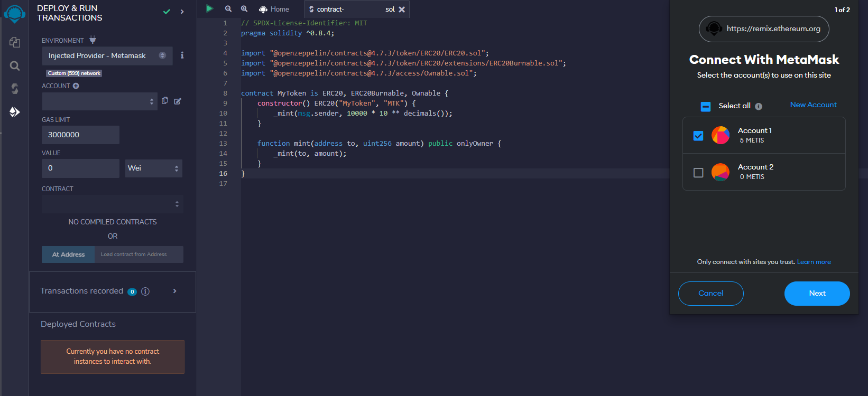The image size is (868, 396).
Task: Check the Account 2 checkbox
Action: [698, 173]
